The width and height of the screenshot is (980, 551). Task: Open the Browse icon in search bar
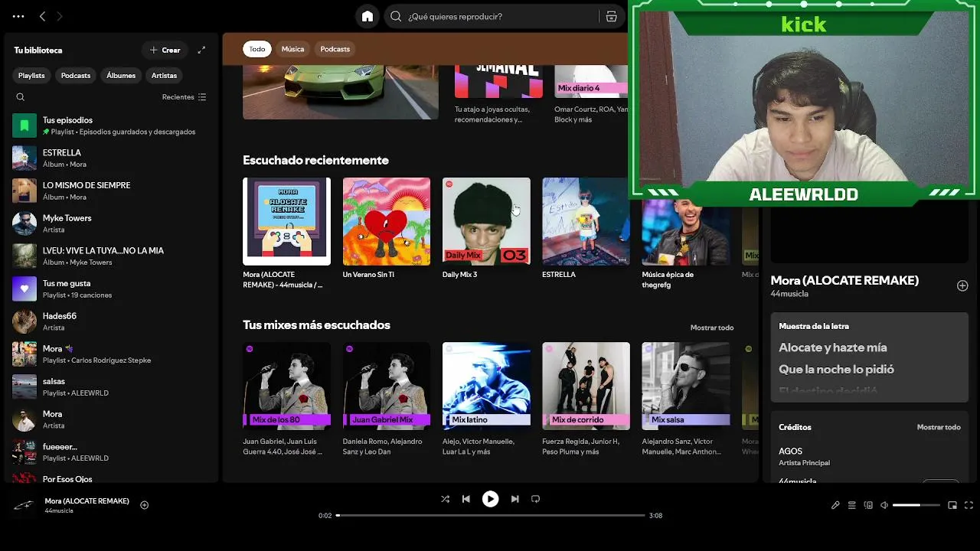click(611, 16)
